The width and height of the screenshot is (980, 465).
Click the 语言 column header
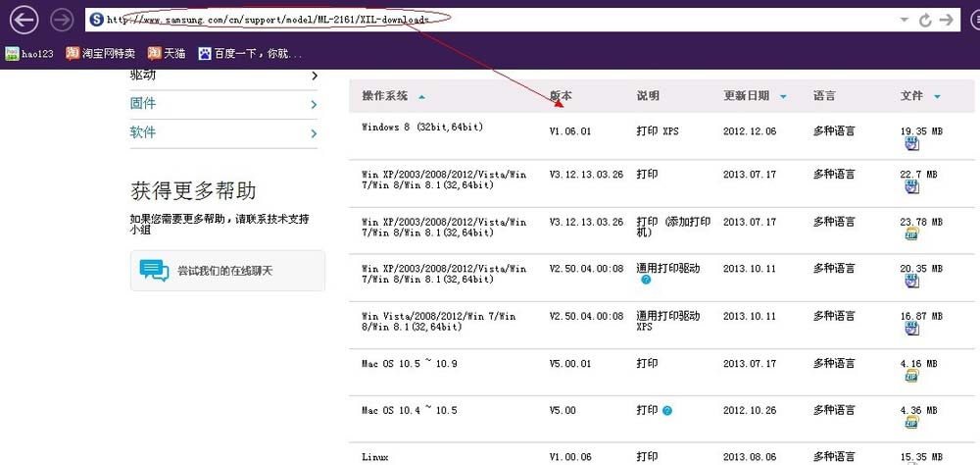(824, 96)
